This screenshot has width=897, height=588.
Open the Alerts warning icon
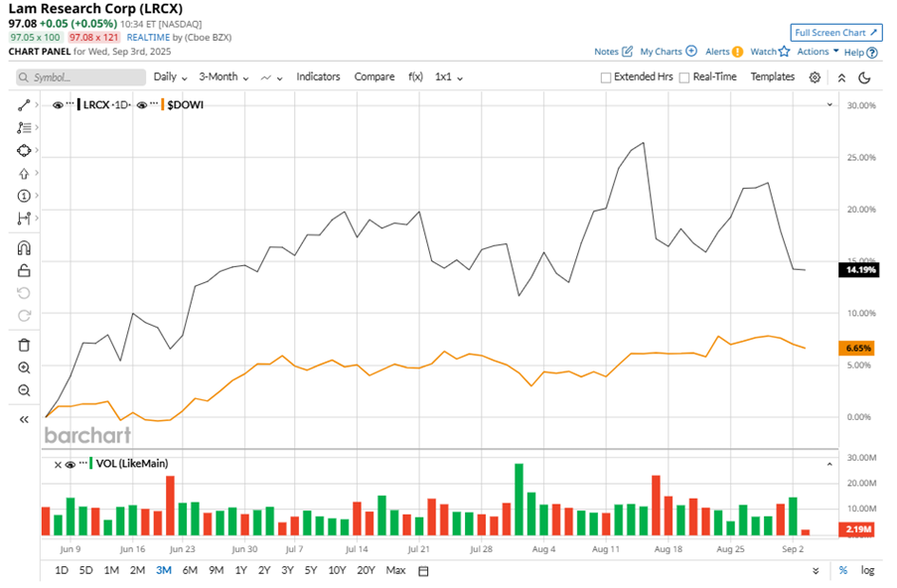coord(737,52)
